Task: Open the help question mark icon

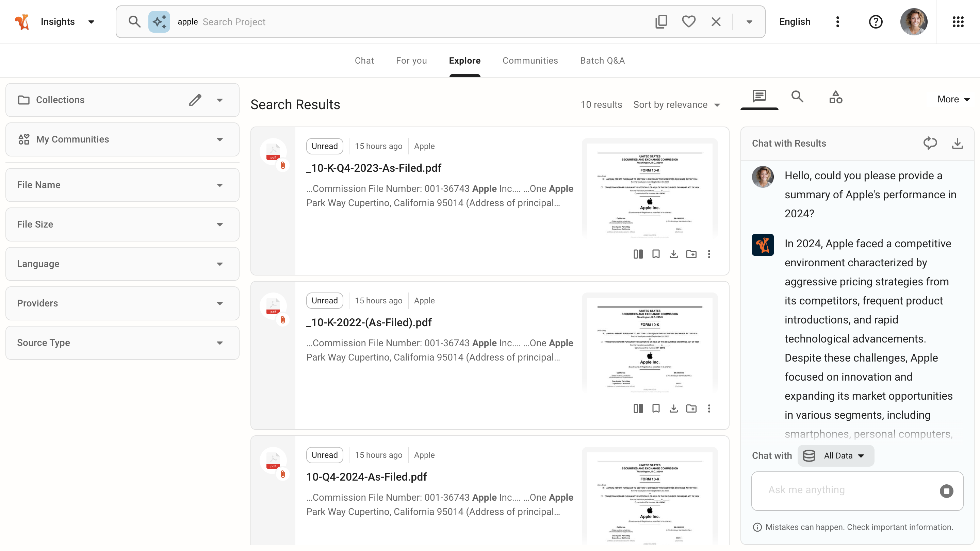Action: click(x=876, y=22)
